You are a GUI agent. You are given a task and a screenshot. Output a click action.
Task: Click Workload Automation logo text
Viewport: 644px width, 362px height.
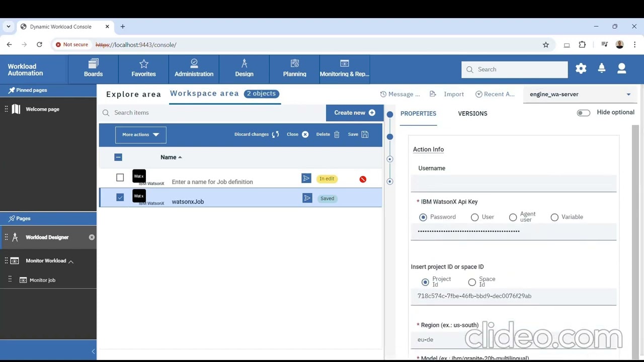(x=25, y=70)
